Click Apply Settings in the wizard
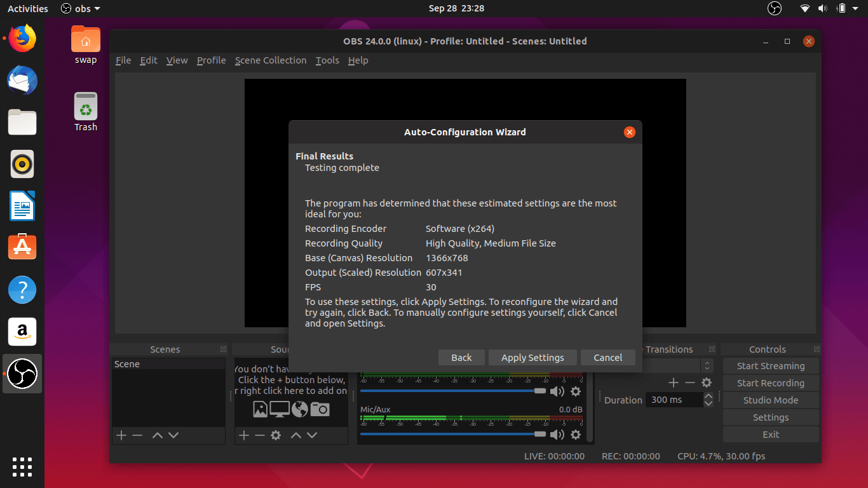The height and width of the screenshot is (488, 868). 532,358
